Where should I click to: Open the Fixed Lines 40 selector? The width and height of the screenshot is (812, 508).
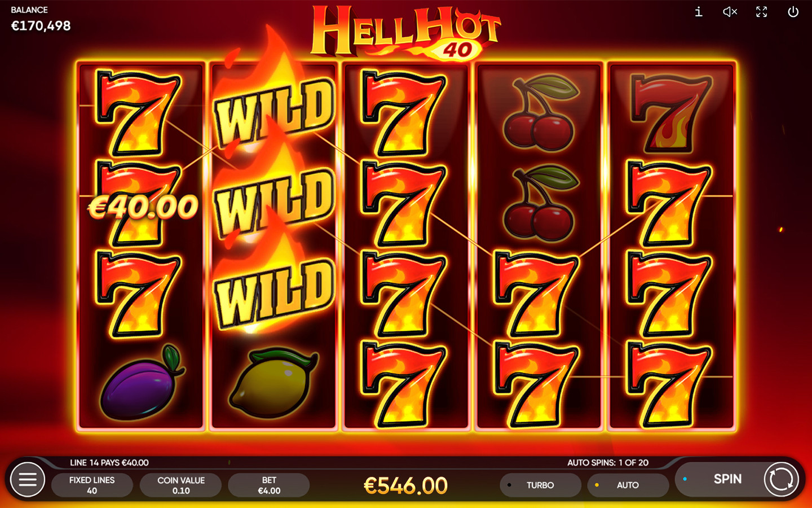pyautogui.click(x=92, y=485)
